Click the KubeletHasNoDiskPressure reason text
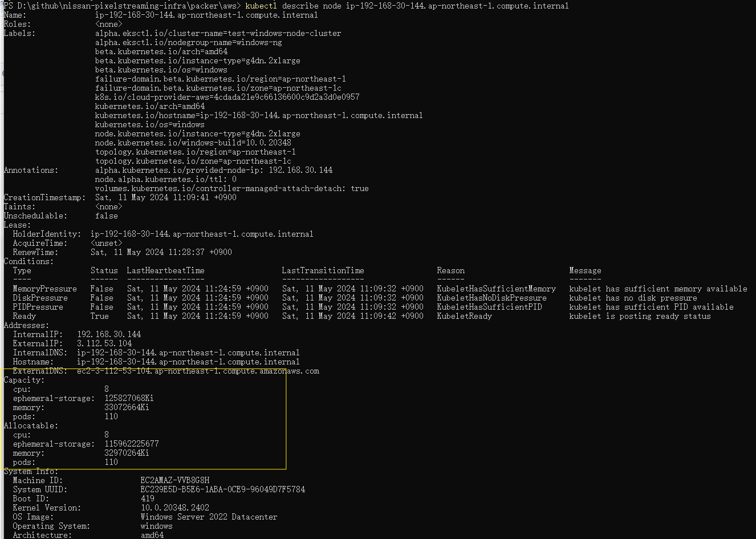756x539 pixels. point(491,298)
